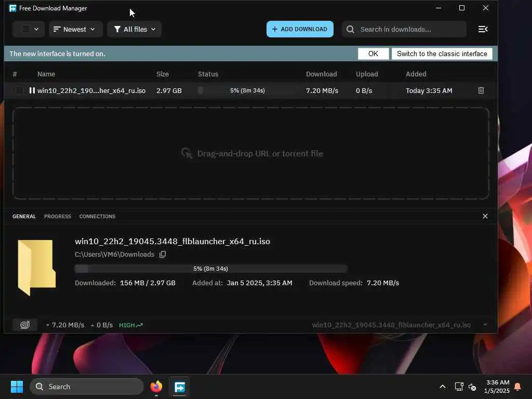The image size is (532, 399).
Task: Show hidden system tray icons
Action: coord(443,387)
